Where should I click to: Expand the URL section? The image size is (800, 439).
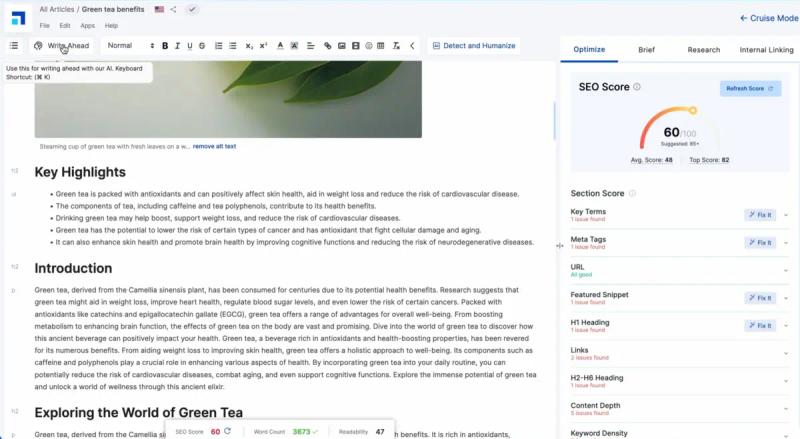click(786, 271)
